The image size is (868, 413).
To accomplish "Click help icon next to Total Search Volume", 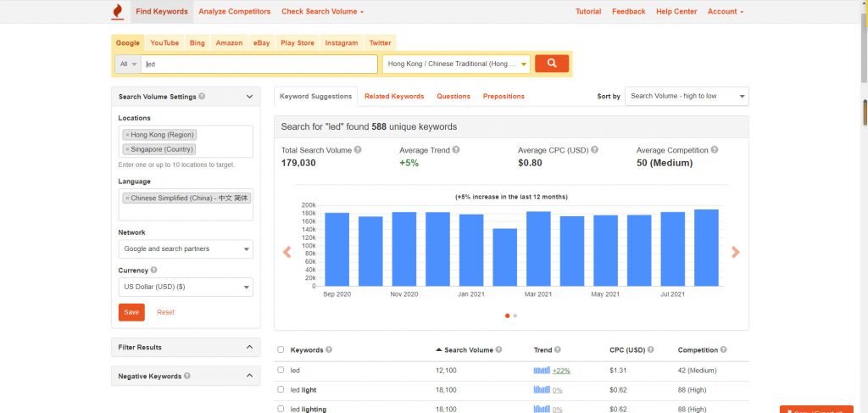I will click(x=358, y=150).
